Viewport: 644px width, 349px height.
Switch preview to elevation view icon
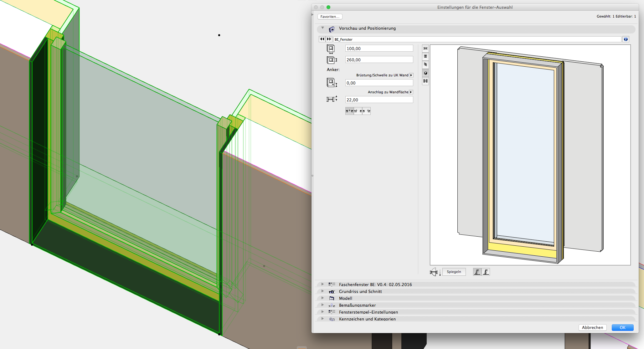tap(425, 56)
